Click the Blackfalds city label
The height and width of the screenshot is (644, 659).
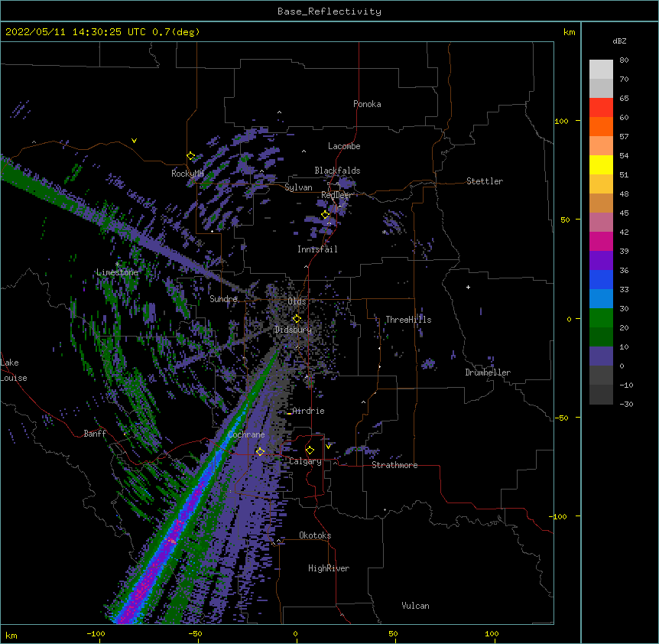[337, 171]
